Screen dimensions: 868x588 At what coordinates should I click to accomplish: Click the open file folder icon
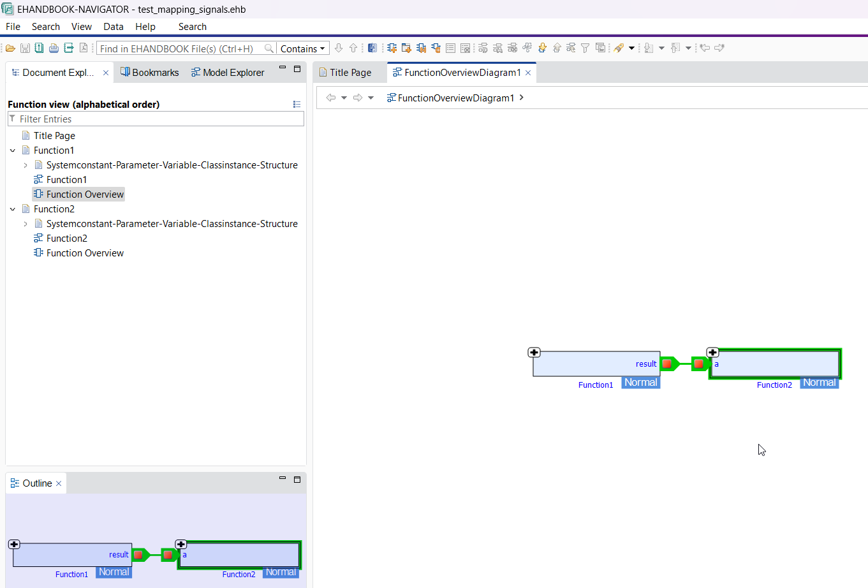pyautogui.click(x=10, y=48)
